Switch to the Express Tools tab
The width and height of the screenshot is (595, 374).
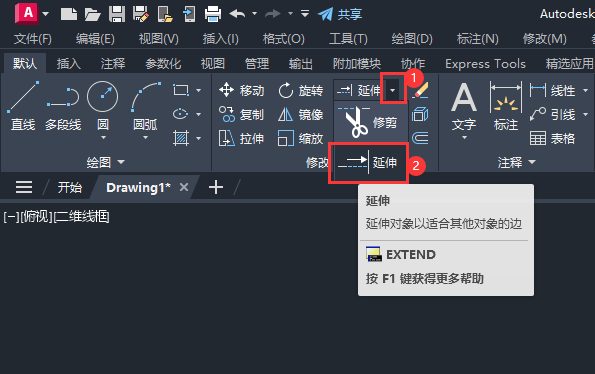click(x=485, y=63)
